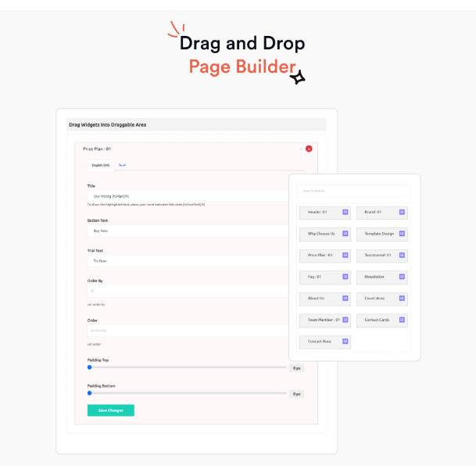Click the Padding Top slider handle
Screen dimensions: 476x476
tap(90, 367)
